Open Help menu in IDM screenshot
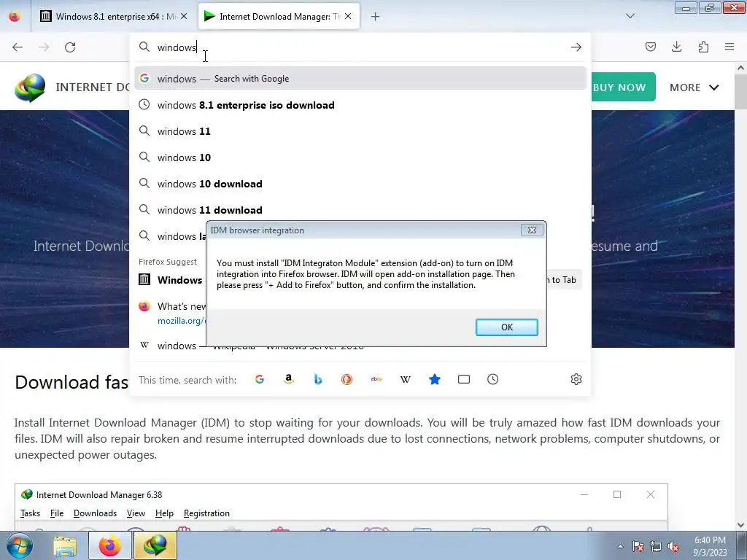Image resolution: width=747 pixels, height=560 pixels. click(x=164, y=513)
